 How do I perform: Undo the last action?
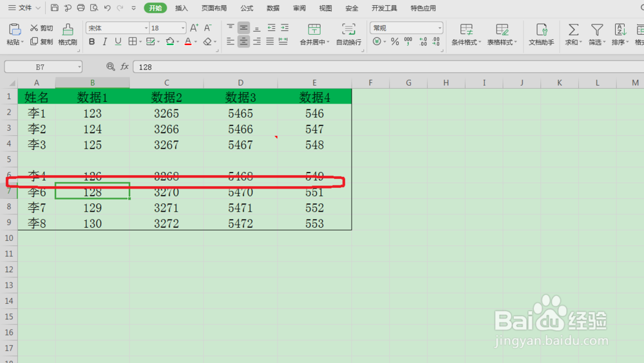107,8
